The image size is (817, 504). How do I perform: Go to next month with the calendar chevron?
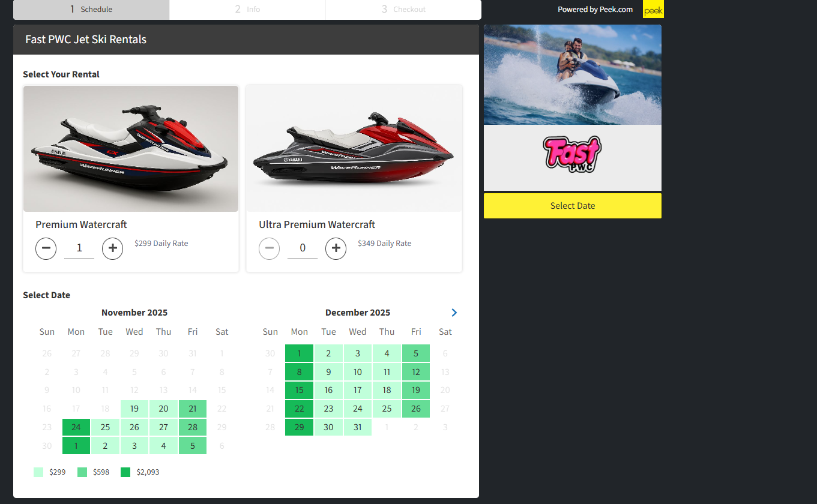[x=454, y=313]
